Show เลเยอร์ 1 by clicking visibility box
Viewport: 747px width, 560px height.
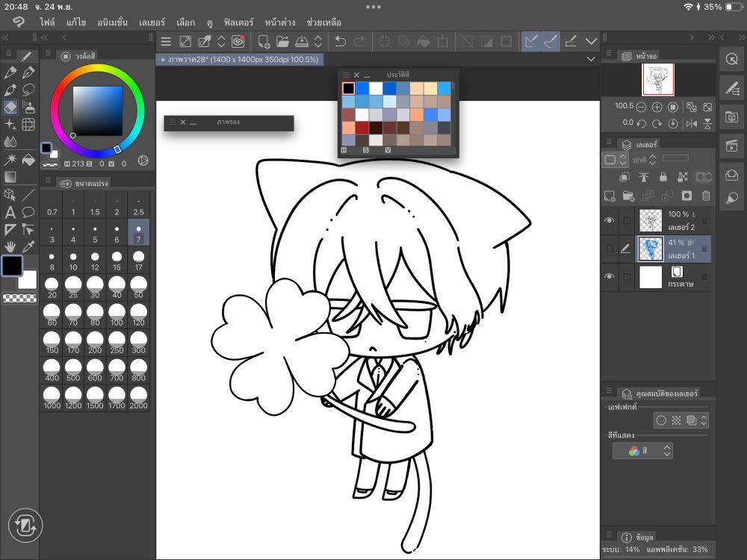610,249
